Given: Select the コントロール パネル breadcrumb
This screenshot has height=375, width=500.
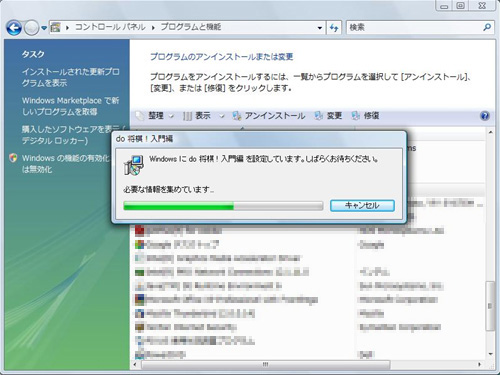Looking at the screenshot, I should pyautogui.click(x=110, y=27).
